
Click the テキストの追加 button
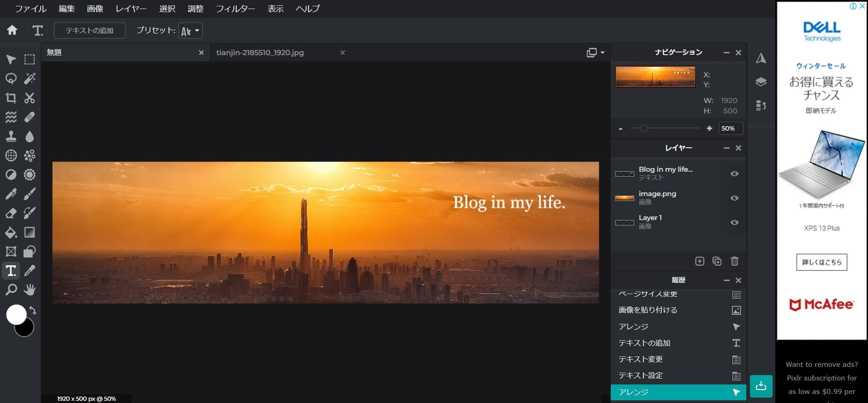point(90,31)
